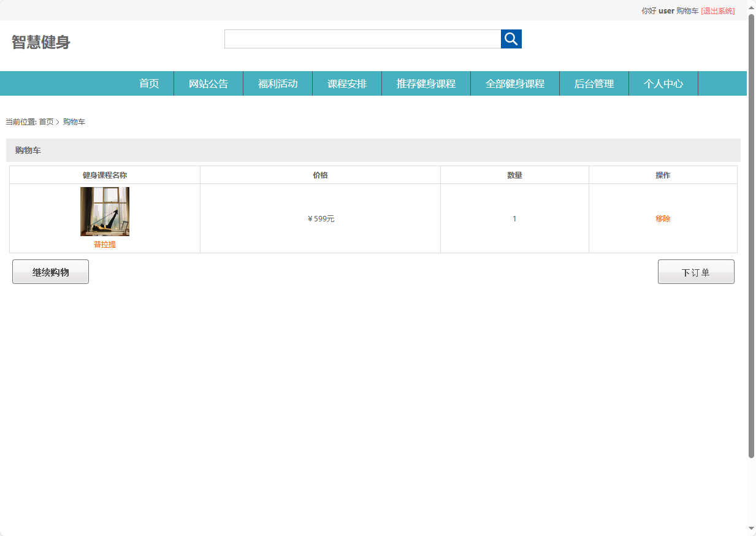This screenshot has width=756, height=536.
Task: Open the 购物车 link in top bar
Action: pos(687,11)
